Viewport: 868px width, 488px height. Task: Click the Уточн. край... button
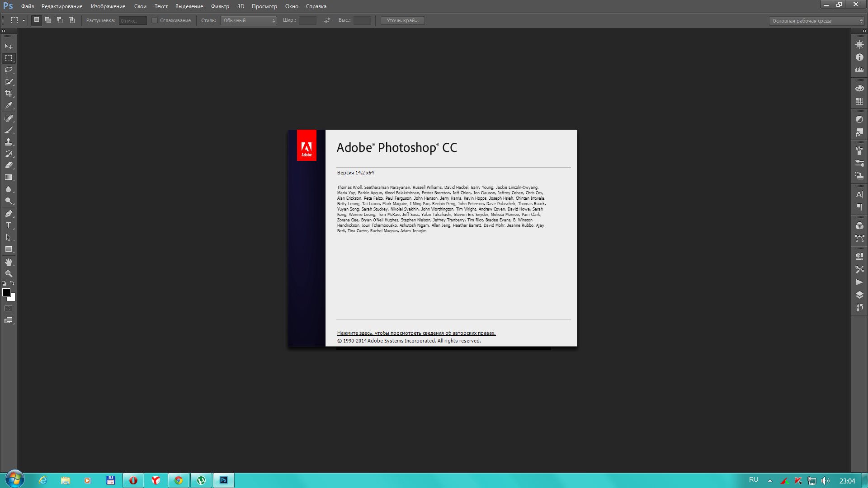pos(402,20)
